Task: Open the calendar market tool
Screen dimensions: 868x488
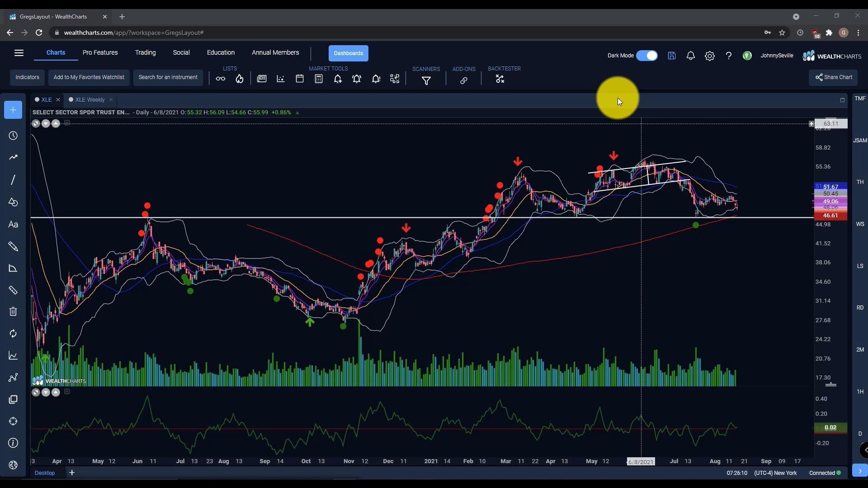Action: point(300,79)
